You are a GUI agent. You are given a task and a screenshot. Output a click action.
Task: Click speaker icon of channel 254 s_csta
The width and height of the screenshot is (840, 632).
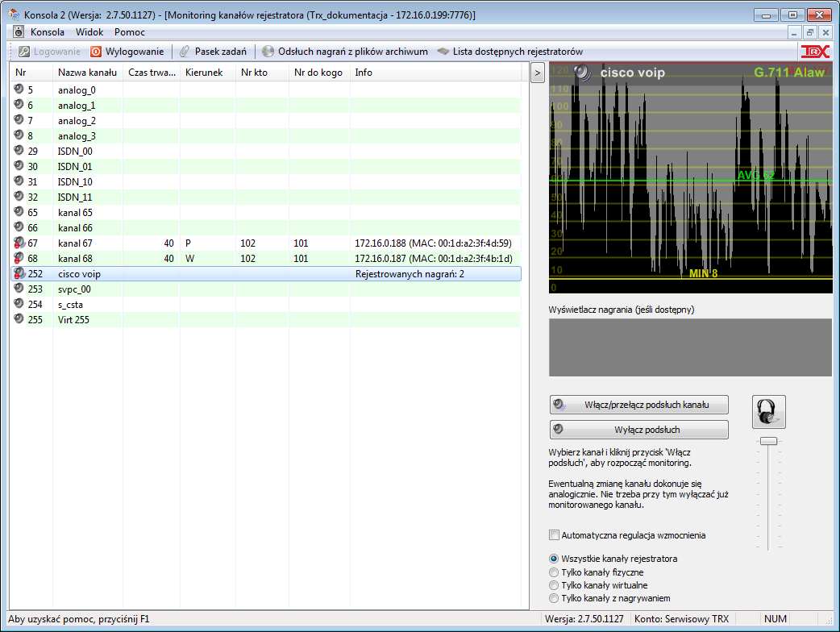click(x=19, y=304)
